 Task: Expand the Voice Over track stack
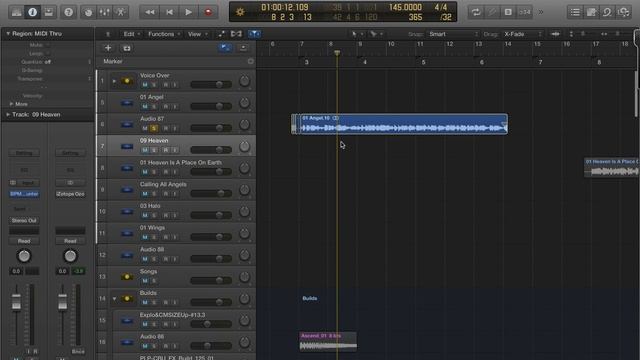[114, 81]
